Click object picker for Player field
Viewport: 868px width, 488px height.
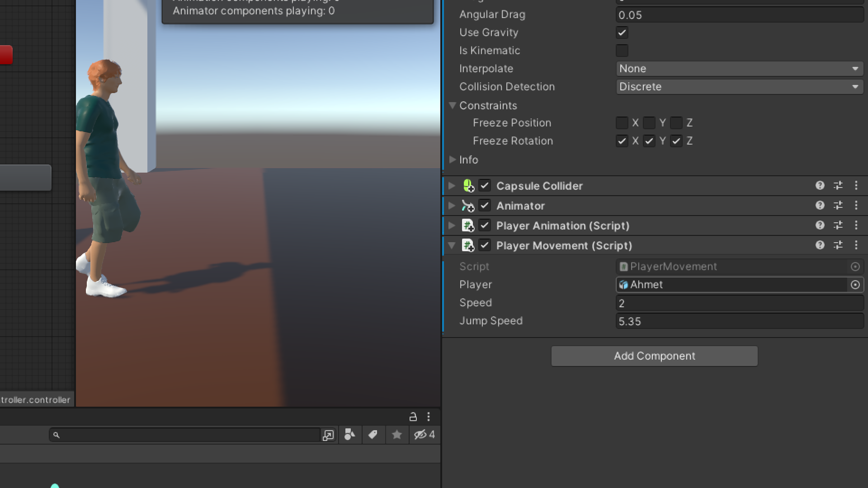pyautogui.click(x=855, y=285)
